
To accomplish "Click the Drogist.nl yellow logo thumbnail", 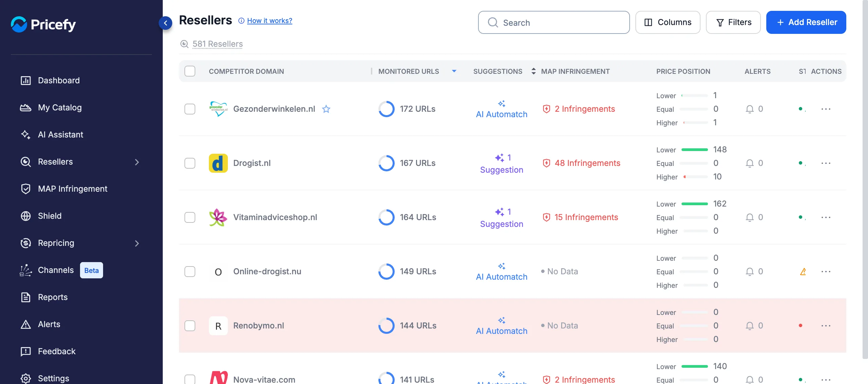I will click(218, 163).
